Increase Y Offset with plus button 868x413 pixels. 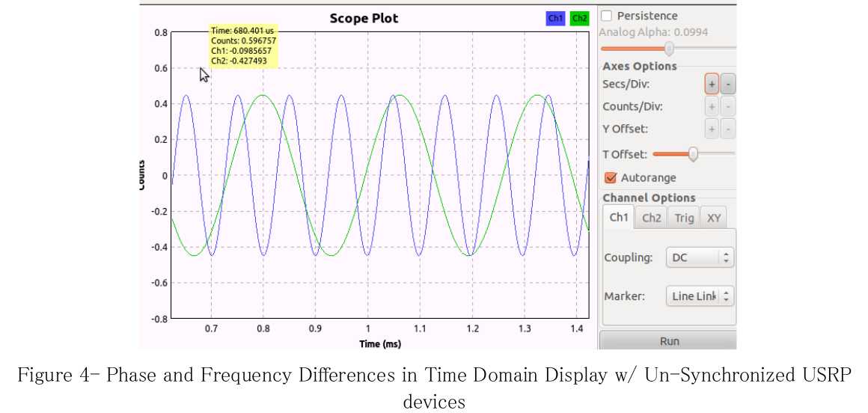click(712, 129)
